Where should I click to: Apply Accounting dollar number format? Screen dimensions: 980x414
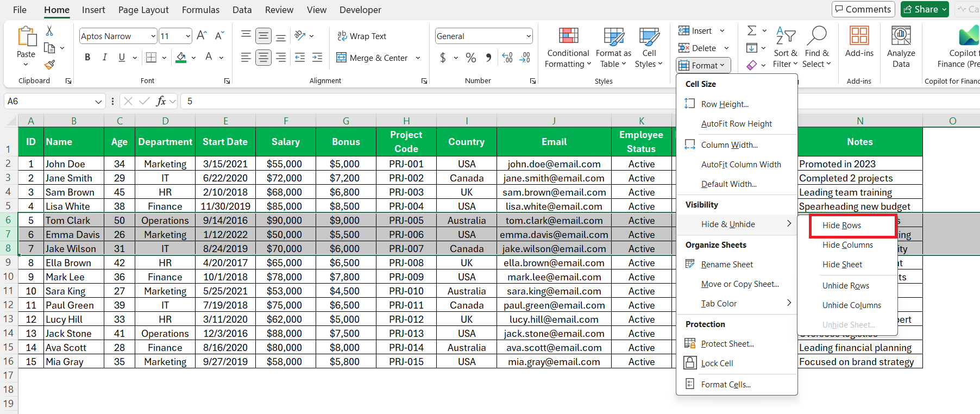pyautogui.click(x=443, y=58)
